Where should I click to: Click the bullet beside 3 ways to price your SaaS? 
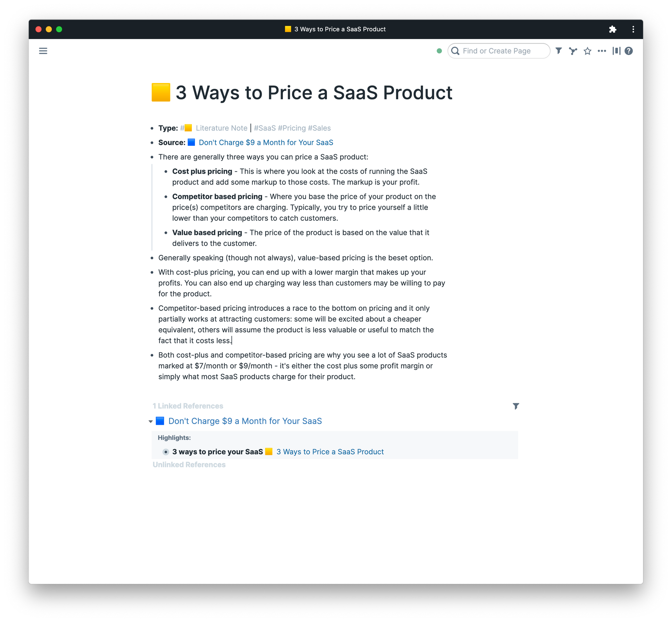click(166, 452)
